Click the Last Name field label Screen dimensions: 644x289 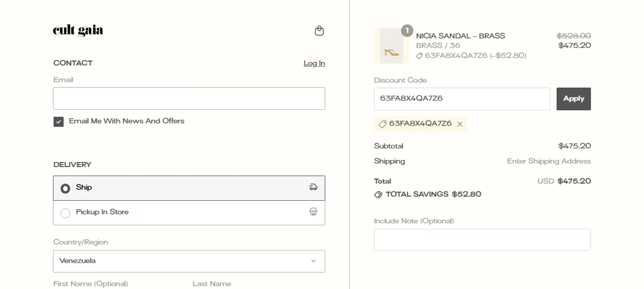(x=212, y=283)
